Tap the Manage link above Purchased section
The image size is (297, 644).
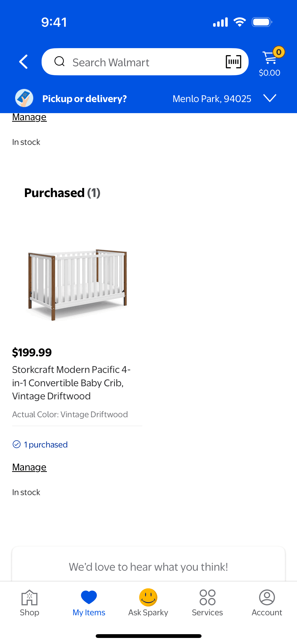coord(29,117)
